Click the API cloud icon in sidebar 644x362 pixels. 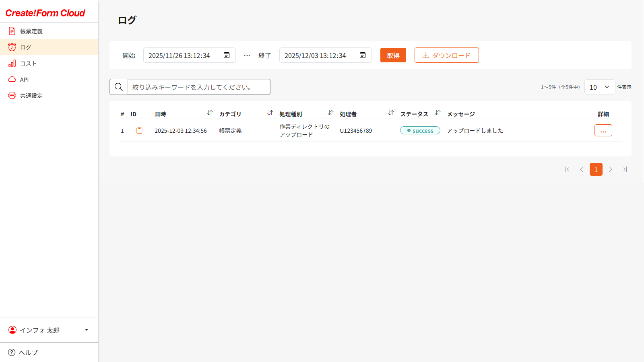pyautogui.click(x=12, y=79)
